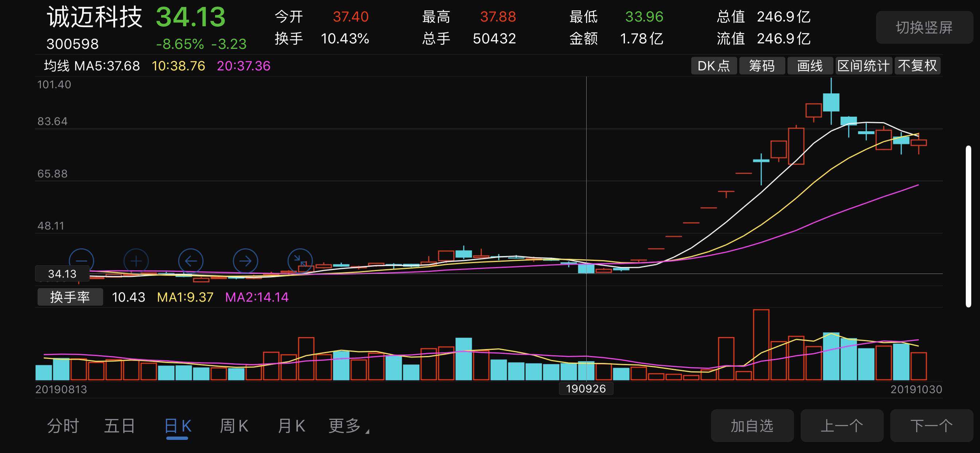Open 区间统计 range statistics
Image resolution: width=980 pixels, height=453 pixels.
[864, 66]
